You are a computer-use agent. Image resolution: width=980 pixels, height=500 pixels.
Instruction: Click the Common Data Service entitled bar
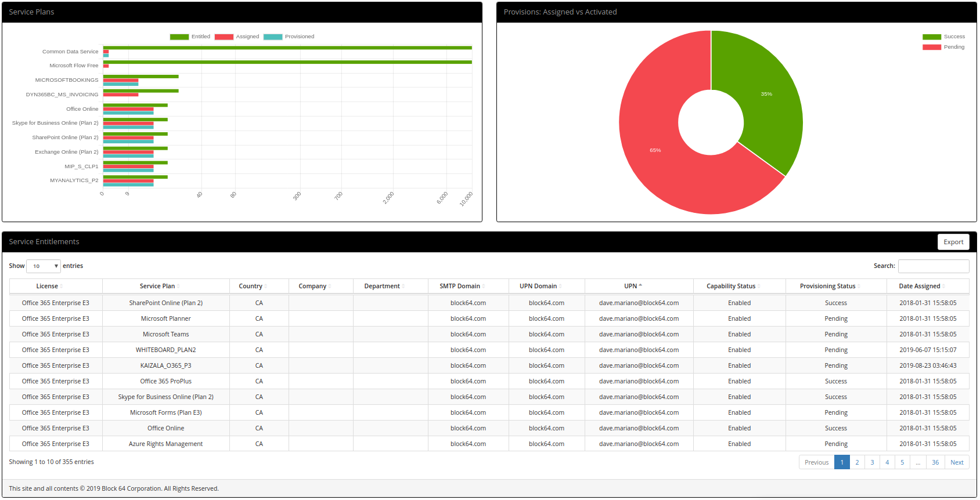(x=287, y=48)
